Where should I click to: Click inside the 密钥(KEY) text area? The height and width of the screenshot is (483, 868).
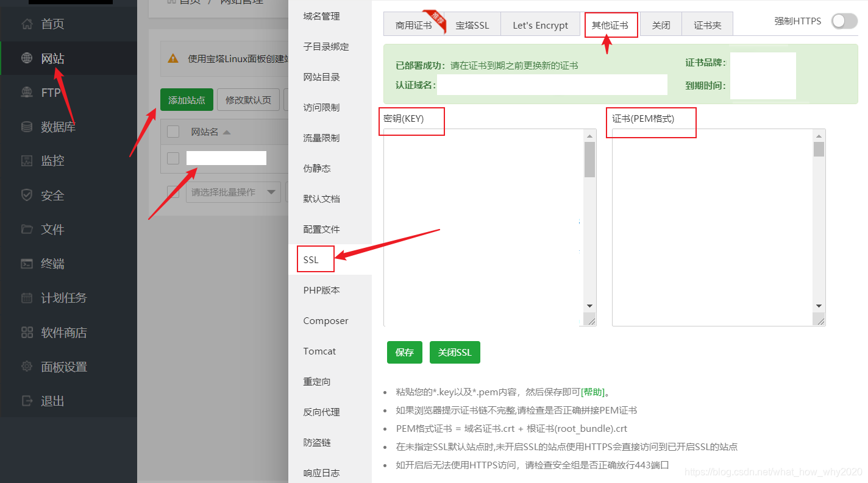(x=484, y=227)
